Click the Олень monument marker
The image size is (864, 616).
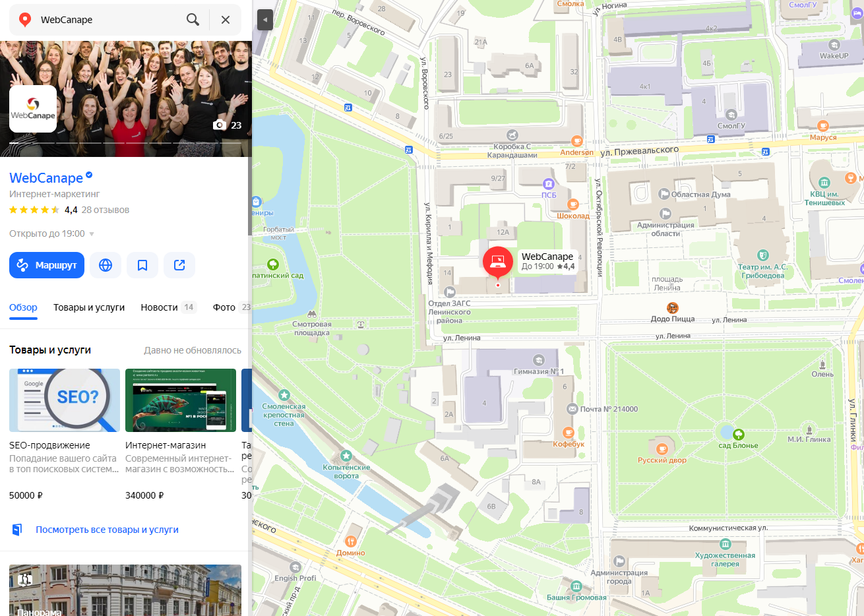click(822, 363)
